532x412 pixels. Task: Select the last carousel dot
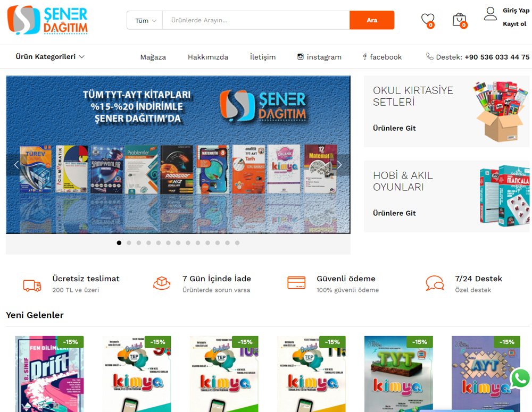pos(237,243)
